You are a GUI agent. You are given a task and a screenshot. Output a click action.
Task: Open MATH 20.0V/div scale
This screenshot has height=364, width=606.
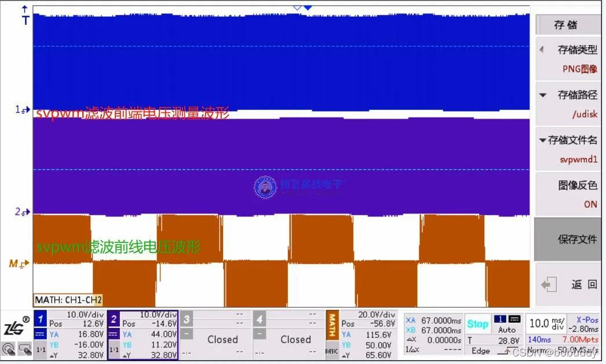click(377, 315)
